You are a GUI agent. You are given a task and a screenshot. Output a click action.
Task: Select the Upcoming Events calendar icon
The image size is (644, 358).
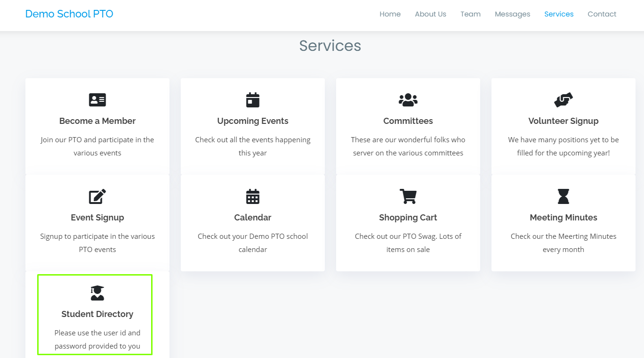click(253, 99)
